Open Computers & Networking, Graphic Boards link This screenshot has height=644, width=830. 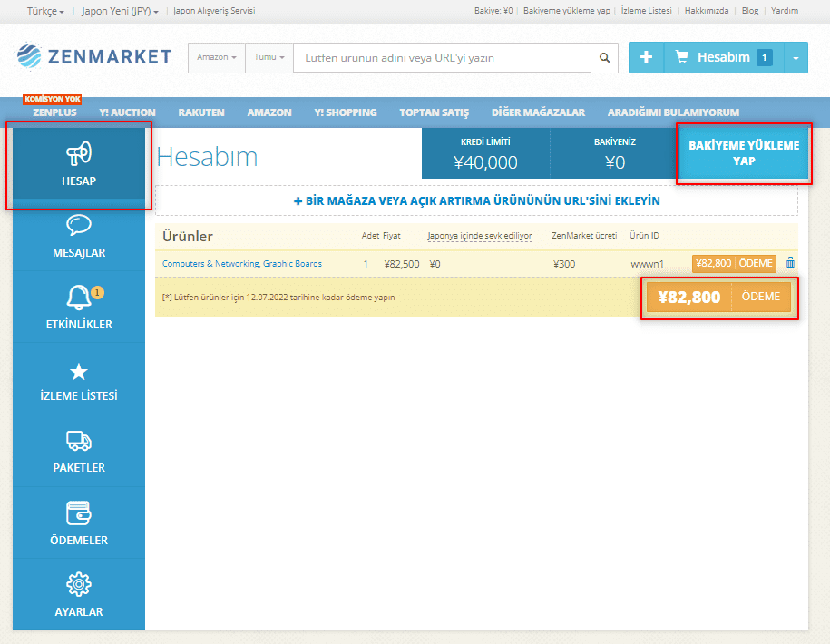point(242,264)
